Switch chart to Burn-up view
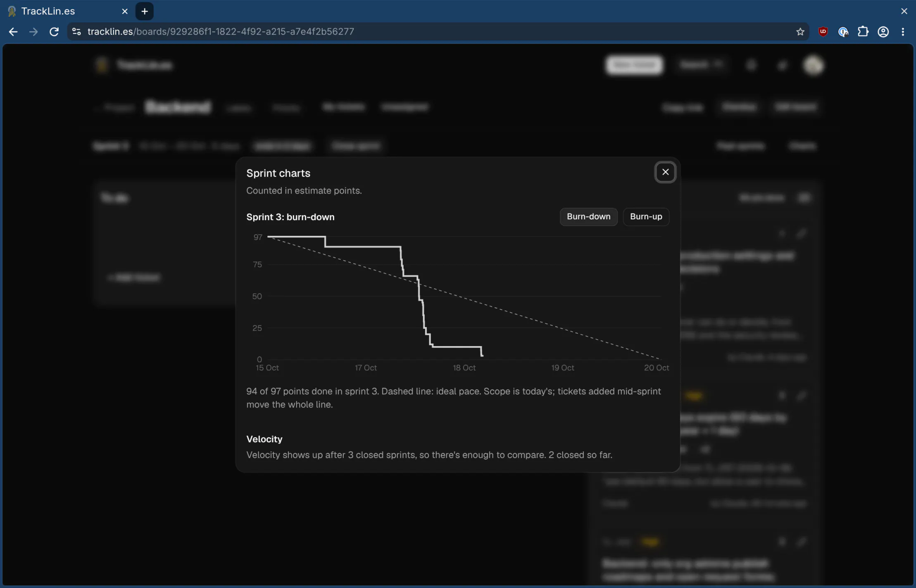916x588 pixels. click(x=646, y=217)
